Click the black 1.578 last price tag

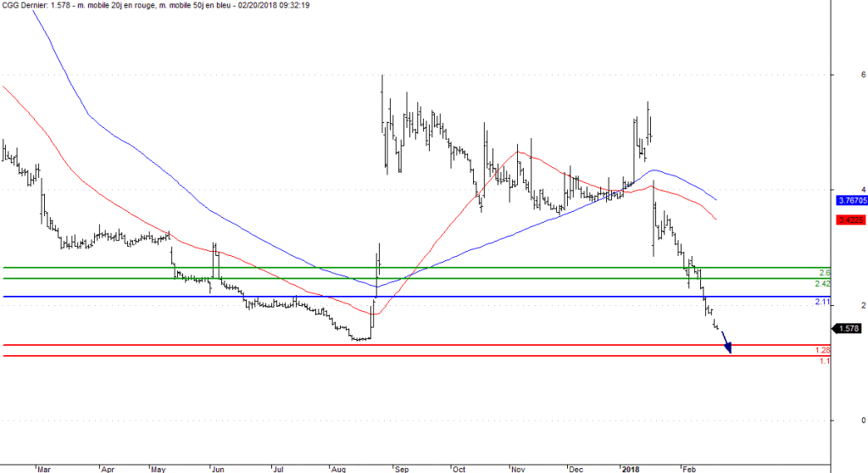coord(848,328)
